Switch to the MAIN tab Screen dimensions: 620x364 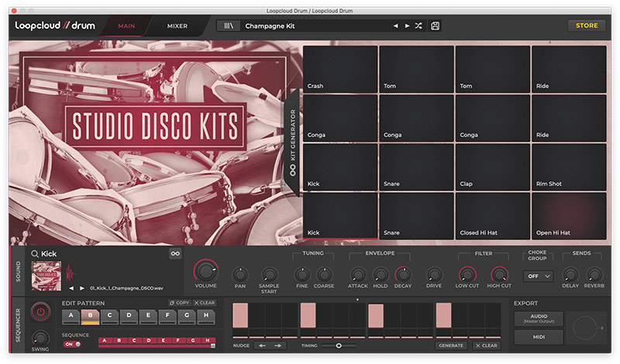(126, 26)
